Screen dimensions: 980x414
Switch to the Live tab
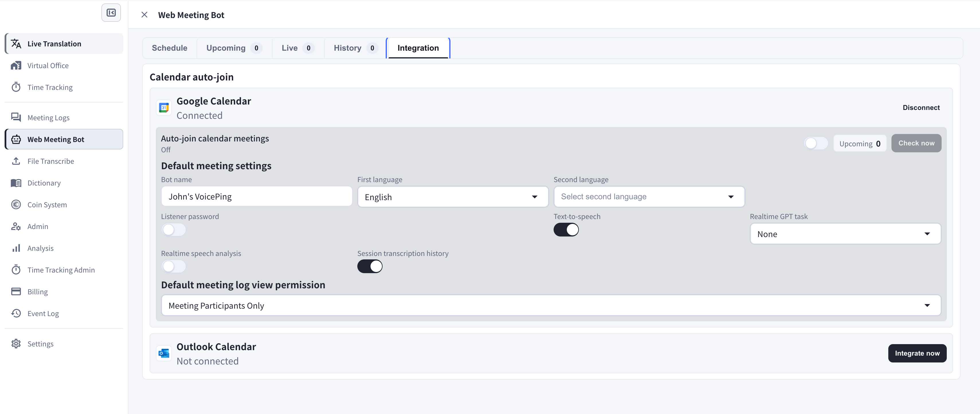[x=298, y=48]
